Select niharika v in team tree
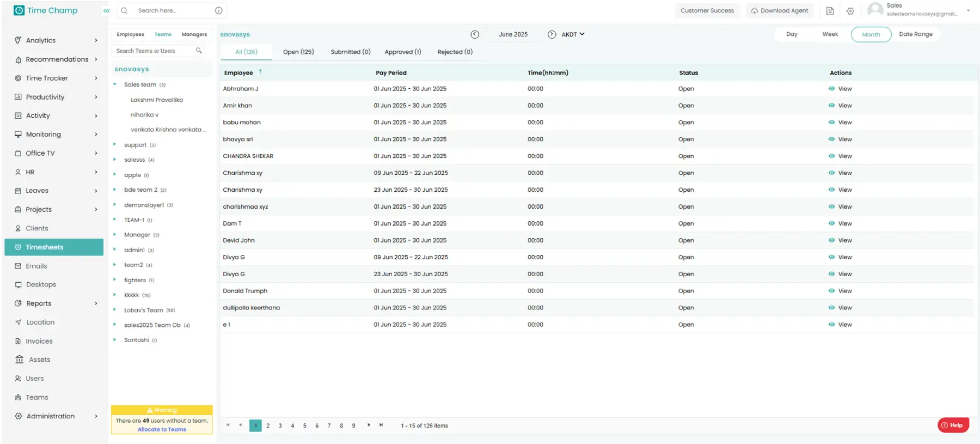Screen dimensions: 980x444 145,115
